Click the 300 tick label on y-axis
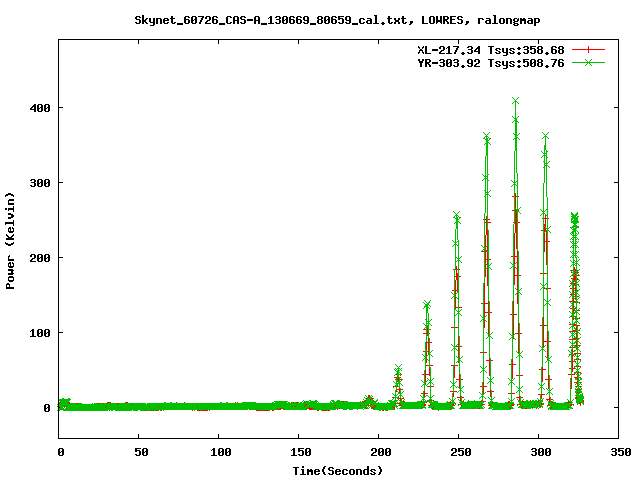Viewport: 640px width, 480px height. coord(40,183)
